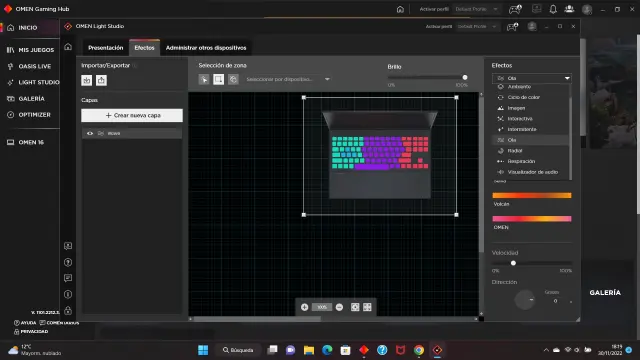Screen dimensions: 640x360
Task: Click the export profile icon
Action: click(101, 80)
